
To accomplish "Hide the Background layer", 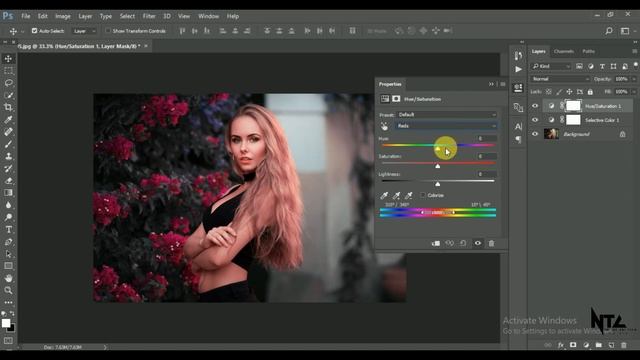I will [535, 134].
